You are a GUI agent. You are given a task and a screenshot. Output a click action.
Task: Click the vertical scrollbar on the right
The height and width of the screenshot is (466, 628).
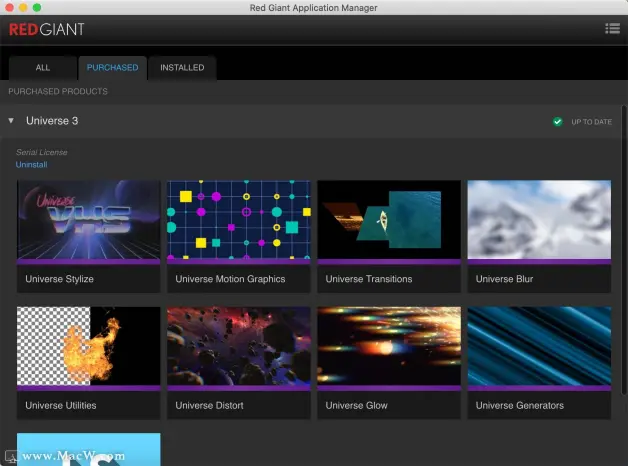point(624,250)
